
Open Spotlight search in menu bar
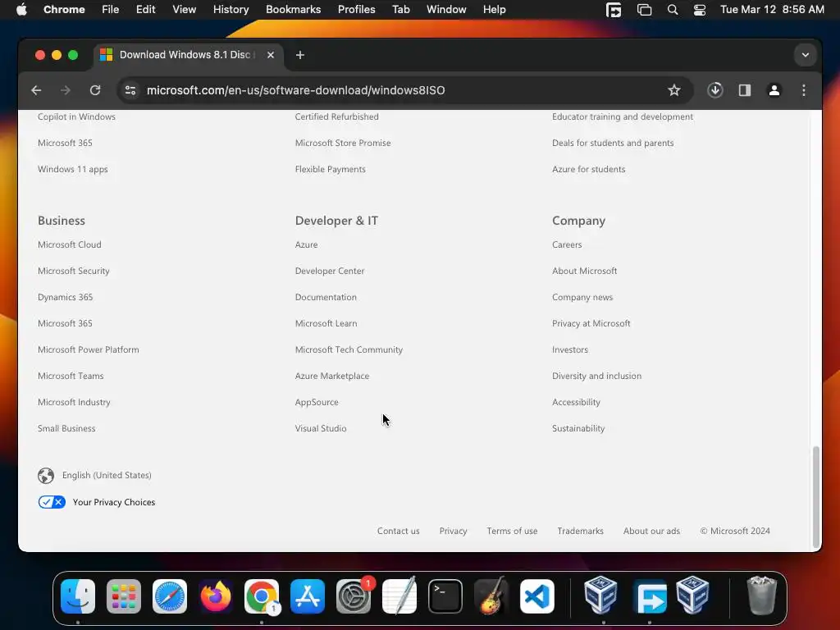pos(673,10)
